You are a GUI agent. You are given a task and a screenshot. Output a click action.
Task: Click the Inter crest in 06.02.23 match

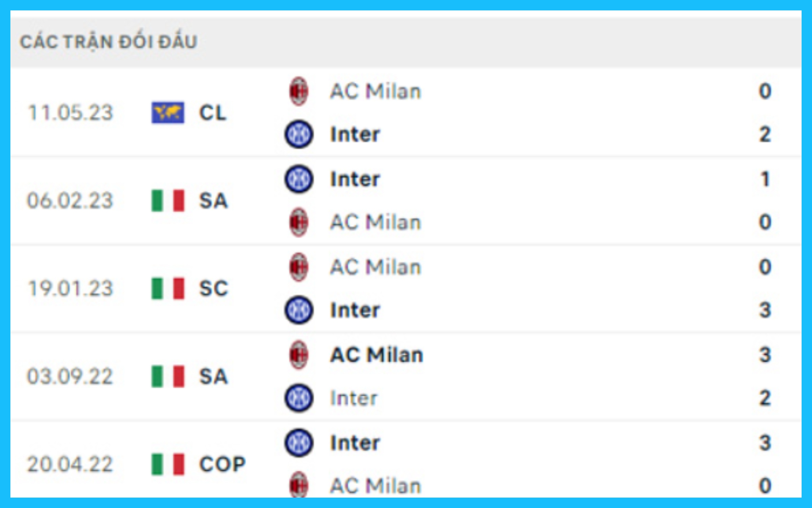click(x=298, y=179)
